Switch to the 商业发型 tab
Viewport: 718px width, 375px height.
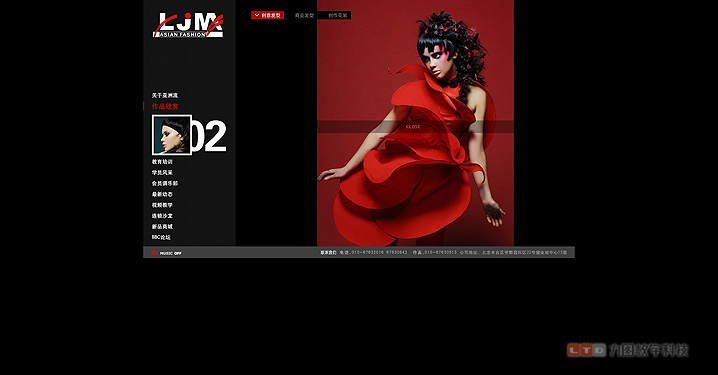point(305,15)
